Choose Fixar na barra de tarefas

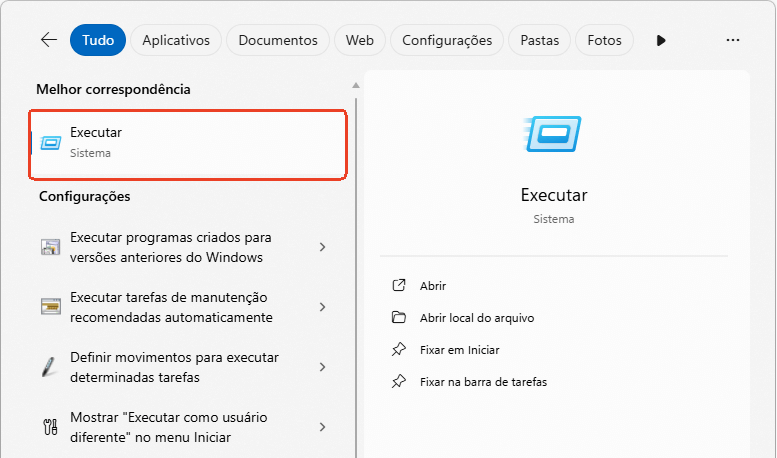tap(483, 382)
